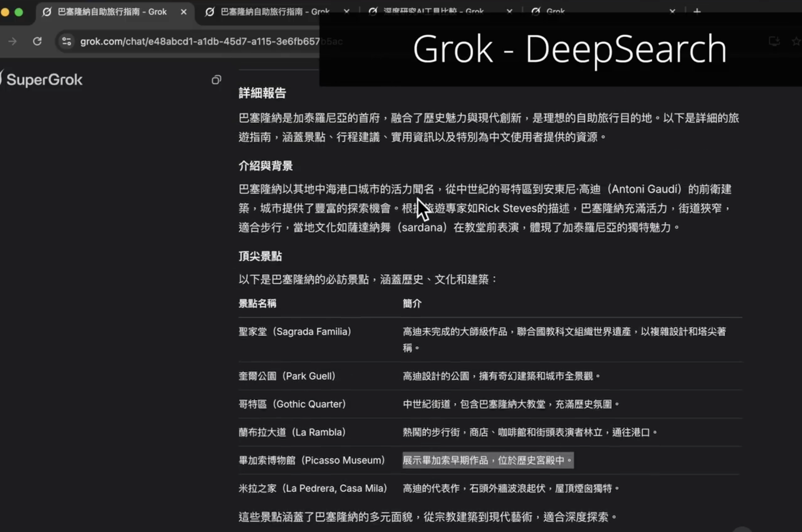Click the paragraph starting 巴塞隆納是加泰羅尼亞的首府
The height and width of the screenshot is (532, 802).
pos(489,128)
